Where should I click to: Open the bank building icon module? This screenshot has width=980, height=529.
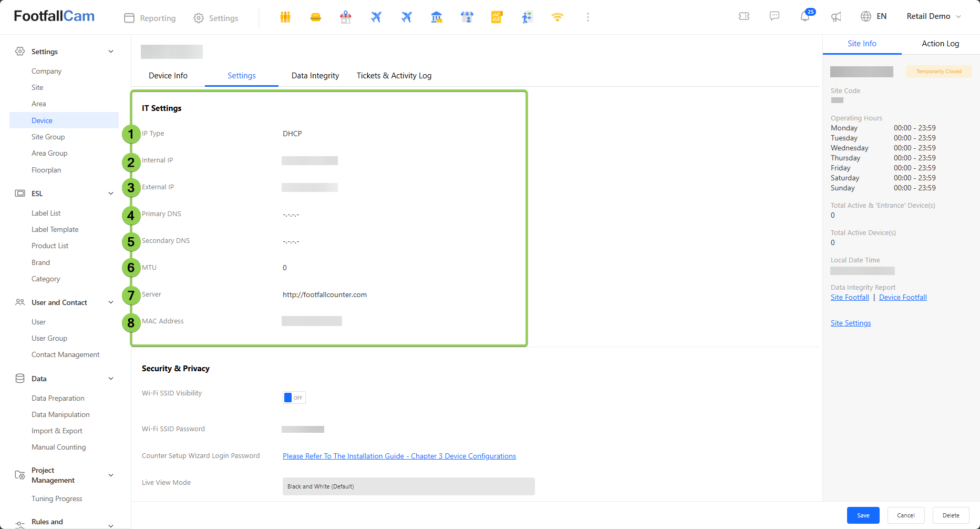click(x=437, y=17)
